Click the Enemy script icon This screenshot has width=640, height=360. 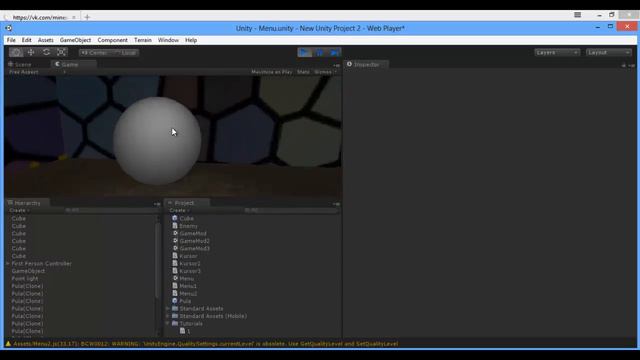click(175, 226)
